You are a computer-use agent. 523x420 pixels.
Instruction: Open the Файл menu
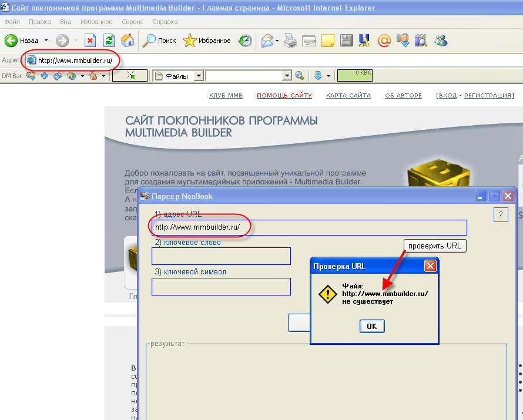pos(12,22)
